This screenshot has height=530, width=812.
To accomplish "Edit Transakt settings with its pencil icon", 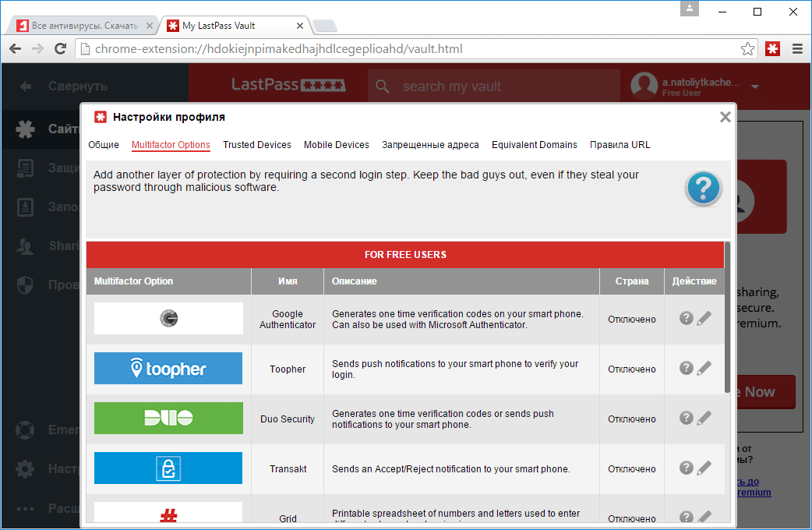I will click(x=704, y=468).
